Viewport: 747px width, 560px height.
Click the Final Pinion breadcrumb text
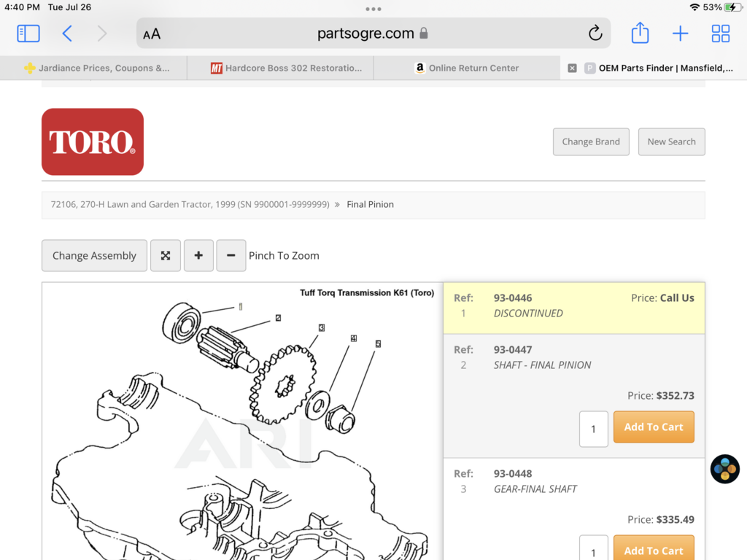click(x=370, y=204)
